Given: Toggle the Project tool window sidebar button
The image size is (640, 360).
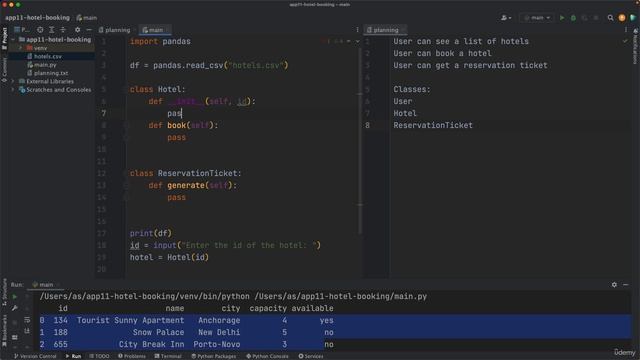Looking at the screenshot, I should (4, 38).
